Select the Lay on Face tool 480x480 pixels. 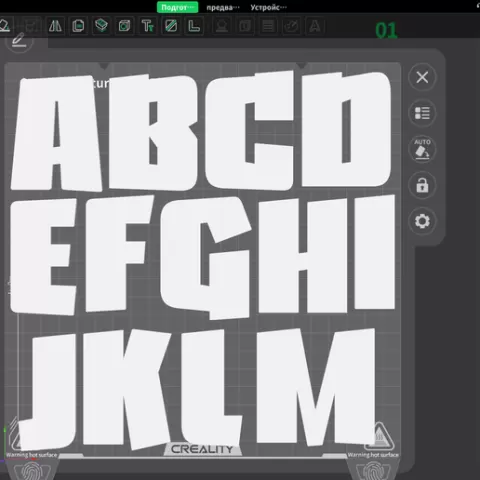click(x=101, y=26)
